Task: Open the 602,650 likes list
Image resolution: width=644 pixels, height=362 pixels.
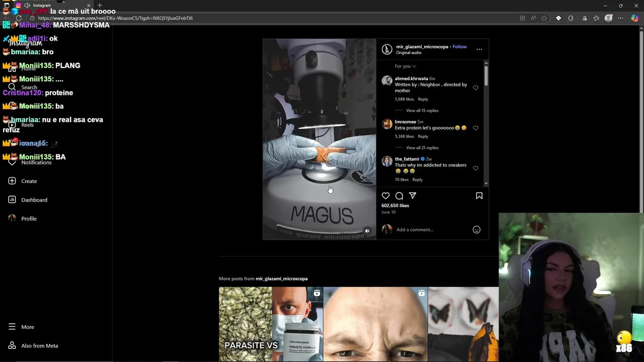Action: point(395,206)
